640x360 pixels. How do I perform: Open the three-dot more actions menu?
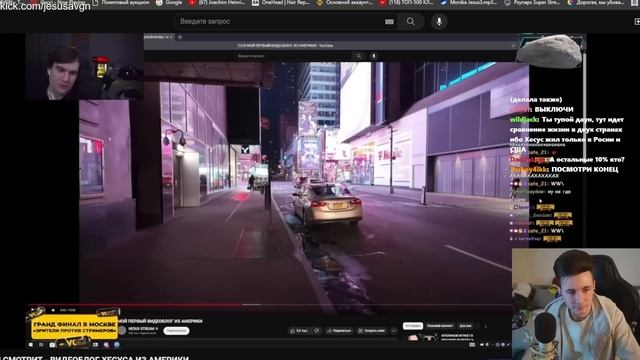393,331
